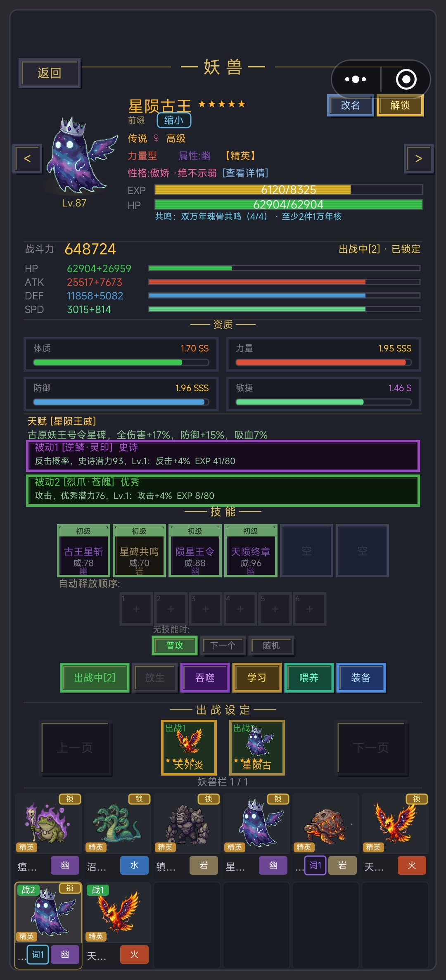Tap the 防御 1.96 SSS aptitude card
The image size is (446, 980).
(x=121, y=394)
